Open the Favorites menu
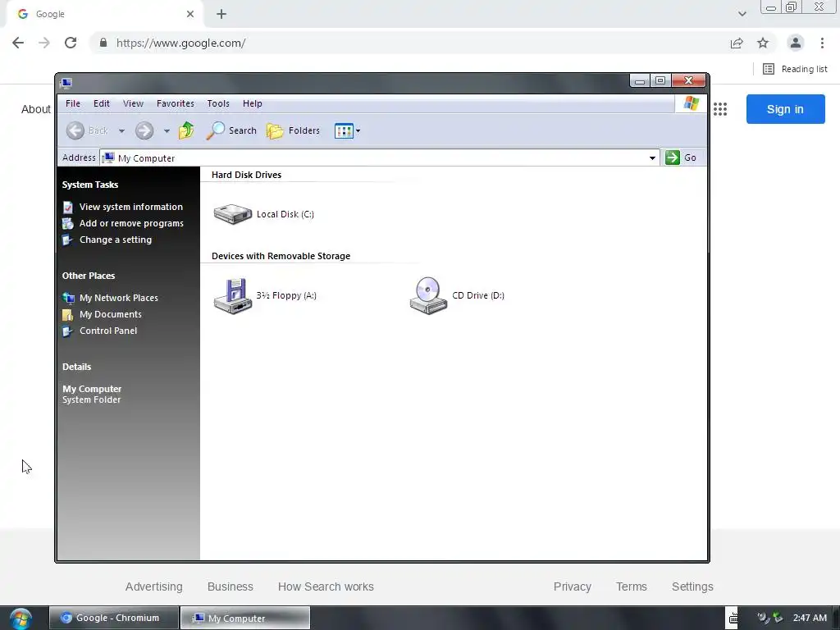This screenshot has width=840, height=630. pyautogui.click(x=176, y=103)
